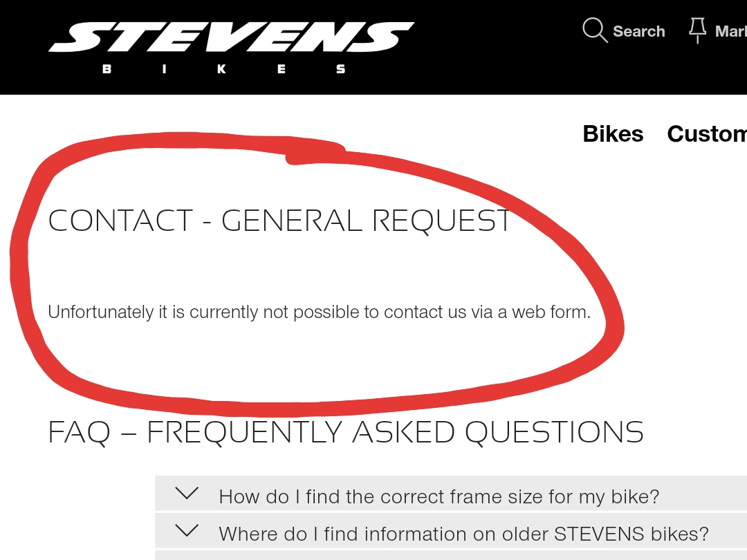This screenshot has width=747, height=560.
Task: Click the word "Unfortunately" in the contact notice
Action: pyautogui.click(x=100, y=312)
